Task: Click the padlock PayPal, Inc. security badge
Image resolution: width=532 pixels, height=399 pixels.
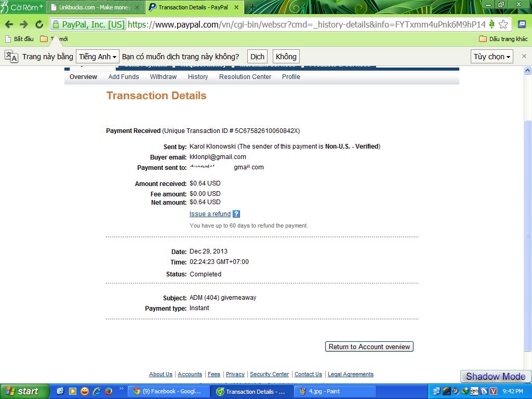Action: 88,24
